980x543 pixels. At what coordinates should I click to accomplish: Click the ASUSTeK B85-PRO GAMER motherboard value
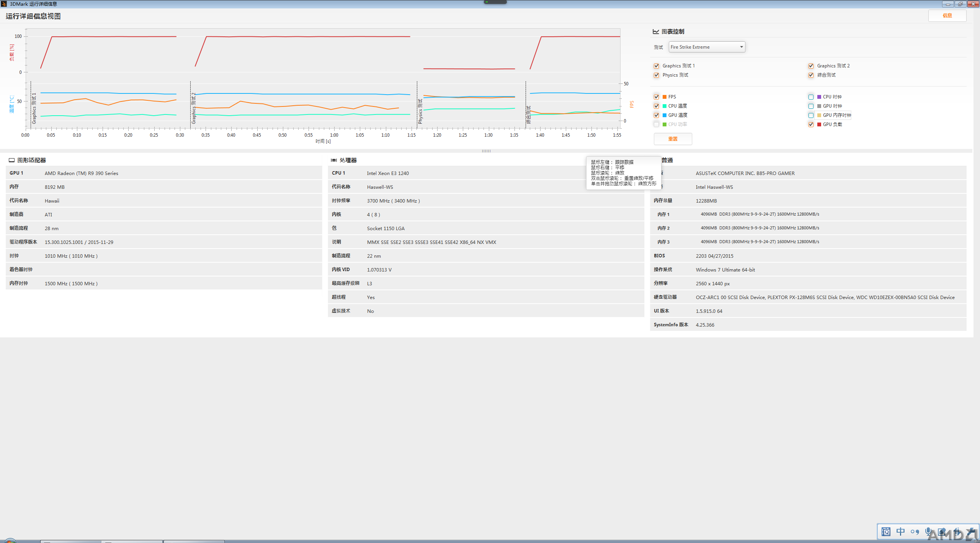(x=745, y=173)
